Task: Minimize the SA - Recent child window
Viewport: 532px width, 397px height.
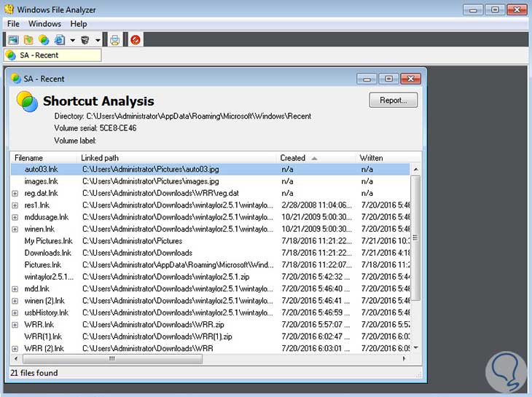Action: click(x=367, y=79)
